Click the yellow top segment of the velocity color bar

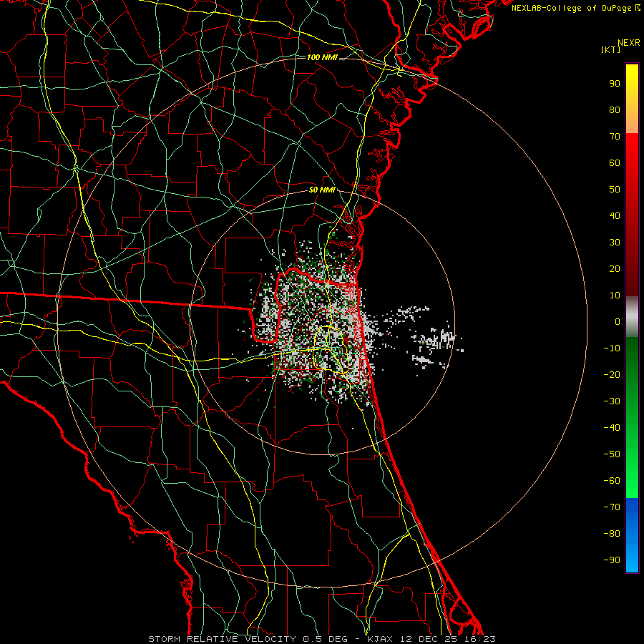click(x=632, y=99)
